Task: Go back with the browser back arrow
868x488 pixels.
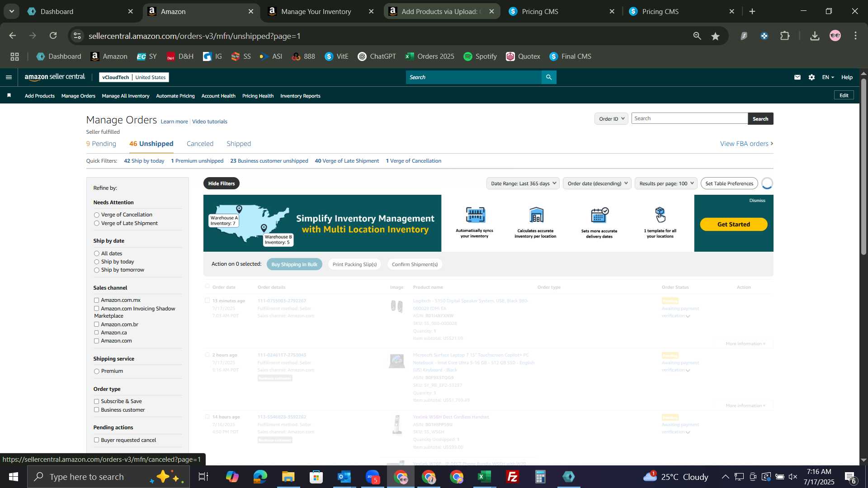Action: pyautogui.click(x=12, y=36)
